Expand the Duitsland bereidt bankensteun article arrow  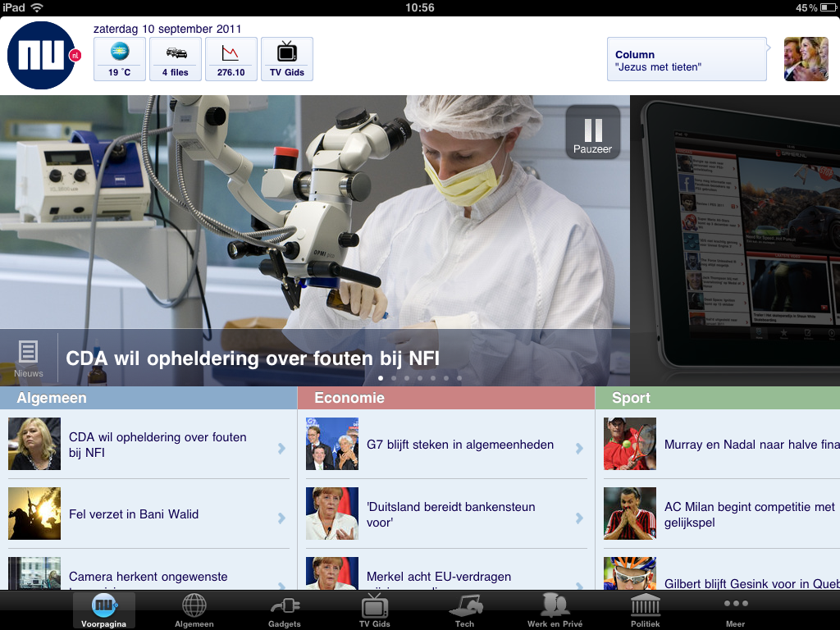579,518
